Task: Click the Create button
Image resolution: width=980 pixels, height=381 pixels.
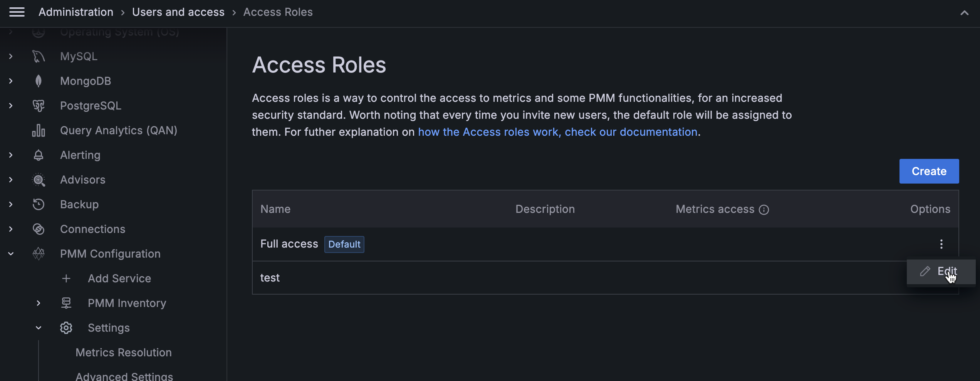Action: pyautogui.click(x=929, y=171)
